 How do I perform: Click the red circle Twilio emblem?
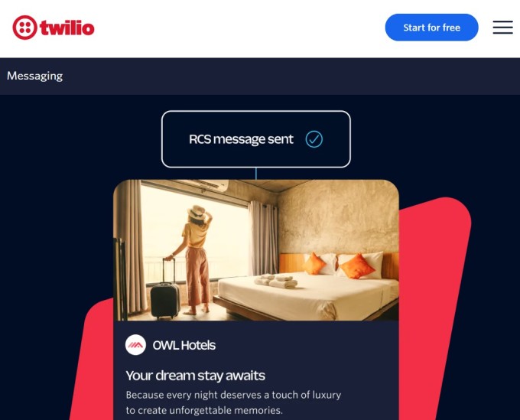point(25,28)
